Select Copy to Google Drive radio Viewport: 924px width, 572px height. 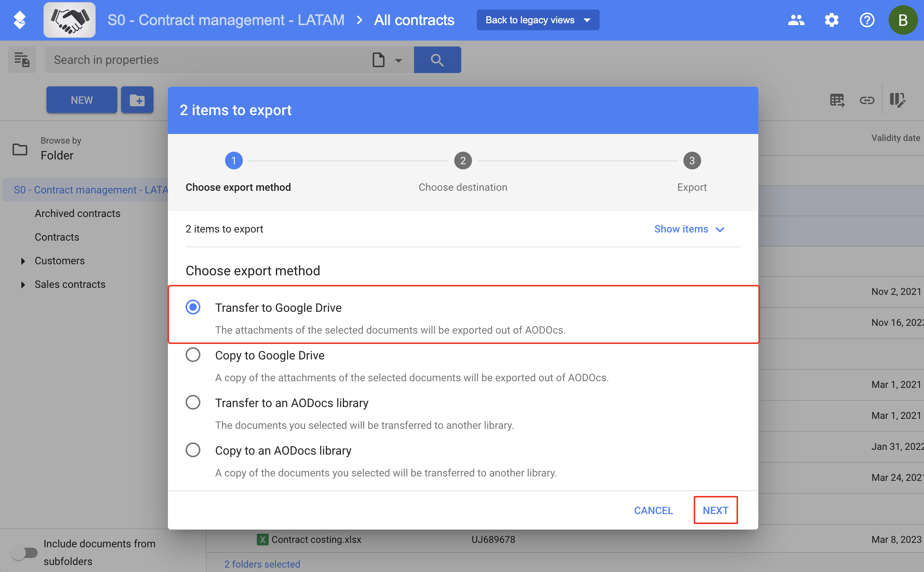point(193,355)
